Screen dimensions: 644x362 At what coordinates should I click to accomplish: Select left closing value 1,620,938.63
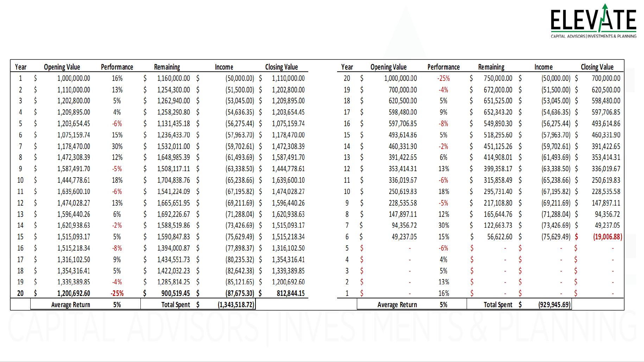[288, 214]
